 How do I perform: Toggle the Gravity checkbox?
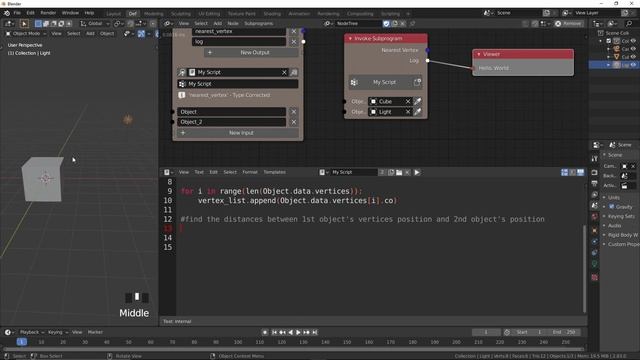611,207
